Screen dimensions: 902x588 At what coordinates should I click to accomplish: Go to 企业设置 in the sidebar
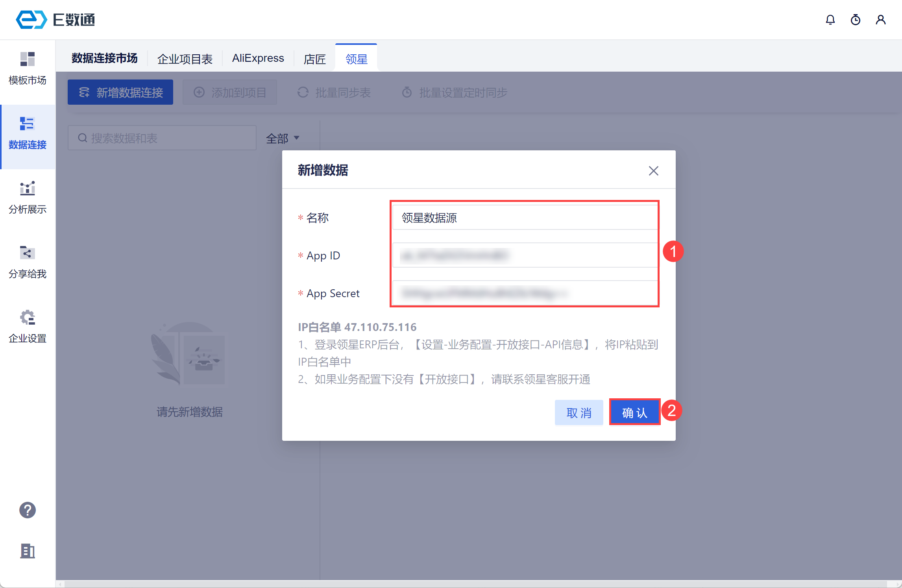28,327
